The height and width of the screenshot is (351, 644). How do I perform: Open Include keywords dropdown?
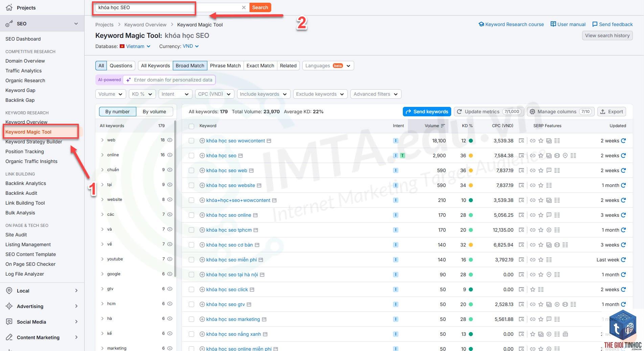click(263, 94)
